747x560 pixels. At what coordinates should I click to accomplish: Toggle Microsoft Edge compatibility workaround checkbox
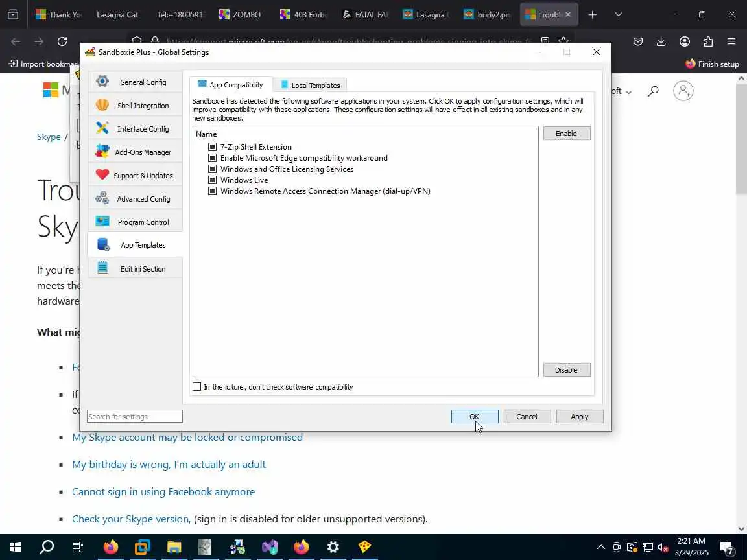click(212, 157)
